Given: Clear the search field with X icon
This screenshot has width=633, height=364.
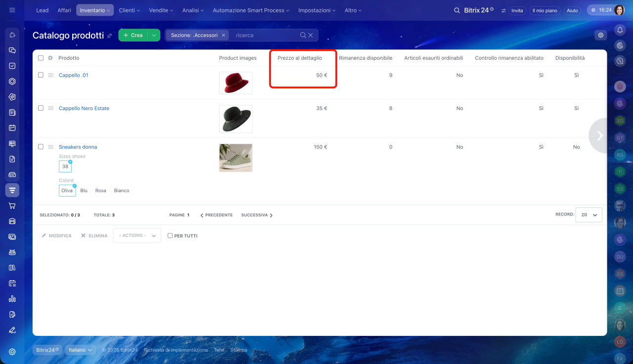Looking at the screenshot, I should click(311, 35).
